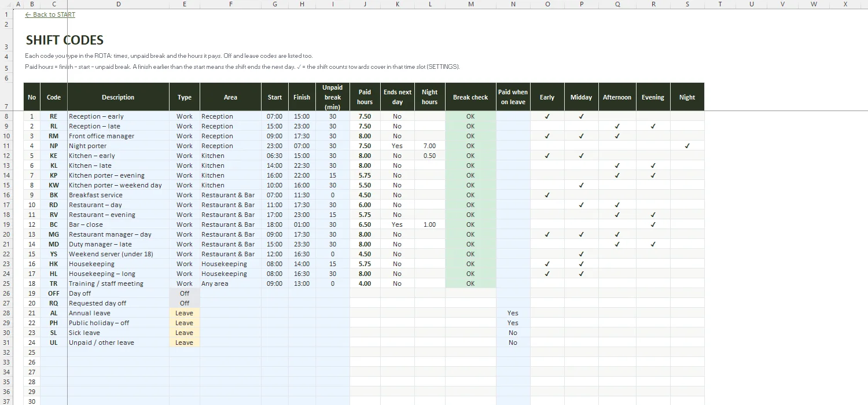The image size is (868, 405).
Task: Click the "Housekeeping – long" cell
Action: click(118, 274)
